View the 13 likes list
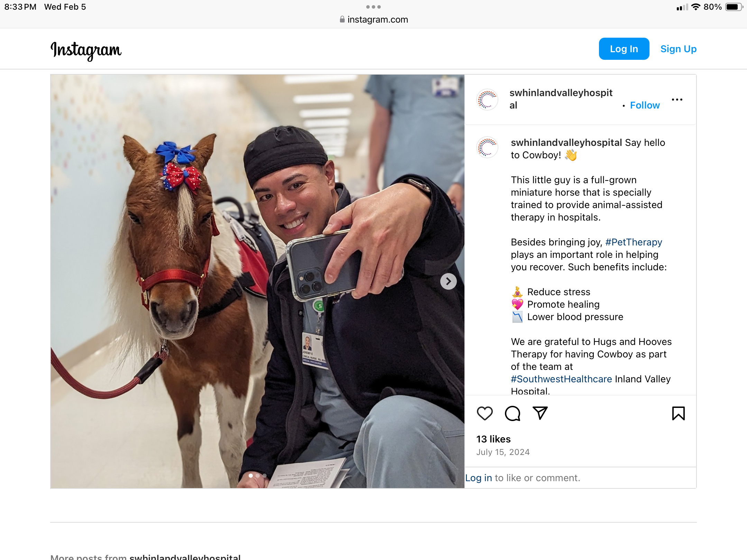 pos(493,439)
